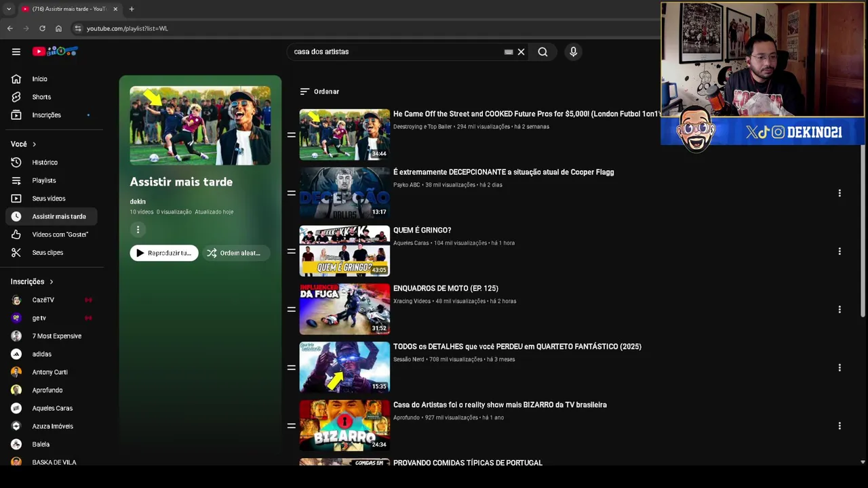Click Reproduzir tudo button
The width and height of the screenshot is (868, 488).
[164, 253]
